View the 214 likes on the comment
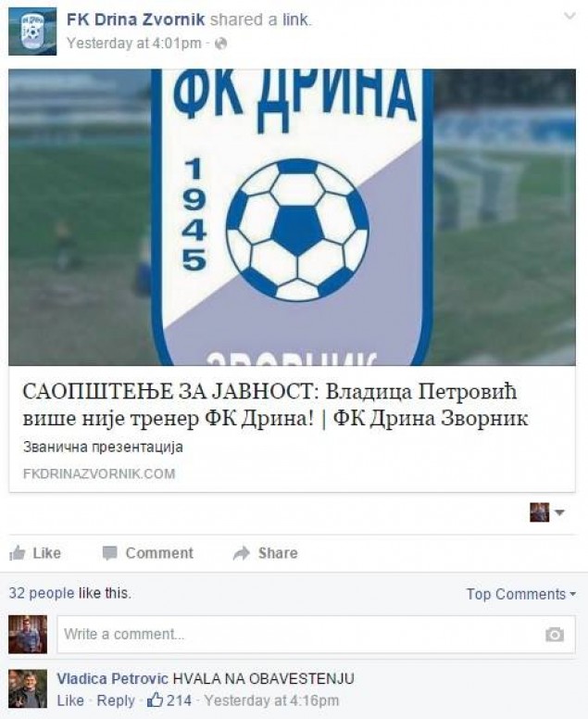The height and width of the screenshot is (719, 588). pyautogui.click(x=169, y=700)
